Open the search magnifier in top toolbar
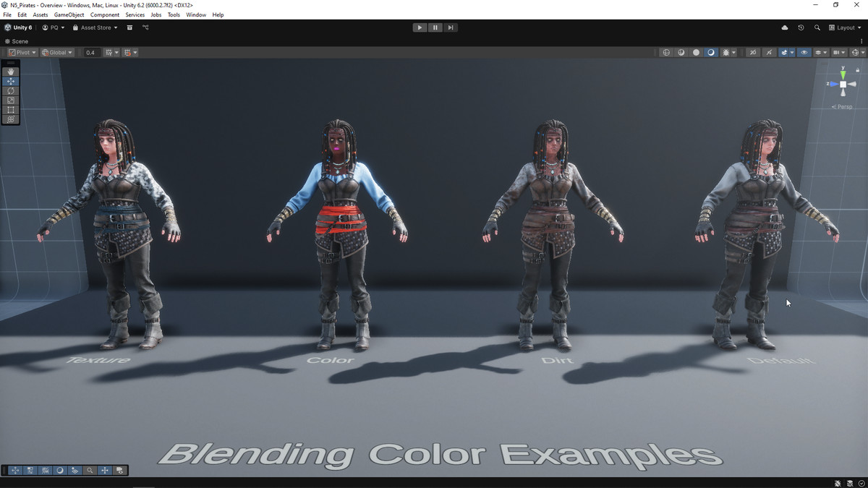This screenshot has width=868, height=488. pos(817,27)
